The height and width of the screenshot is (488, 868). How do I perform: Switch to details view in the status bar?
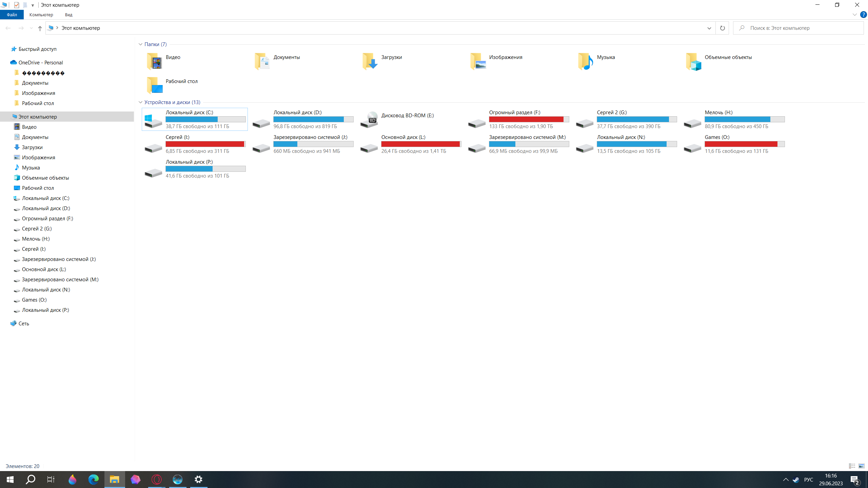click(x=852, y=466)
